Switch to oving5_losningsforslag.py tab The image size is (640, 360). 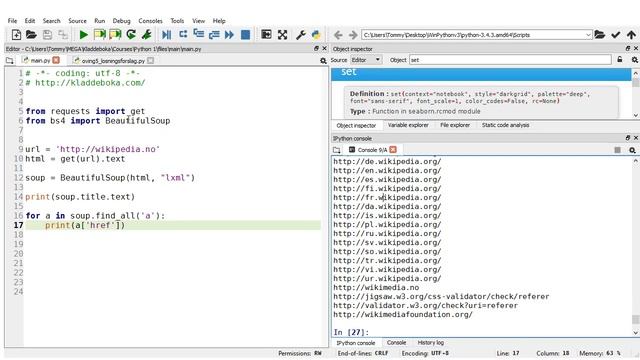[113, 60]
